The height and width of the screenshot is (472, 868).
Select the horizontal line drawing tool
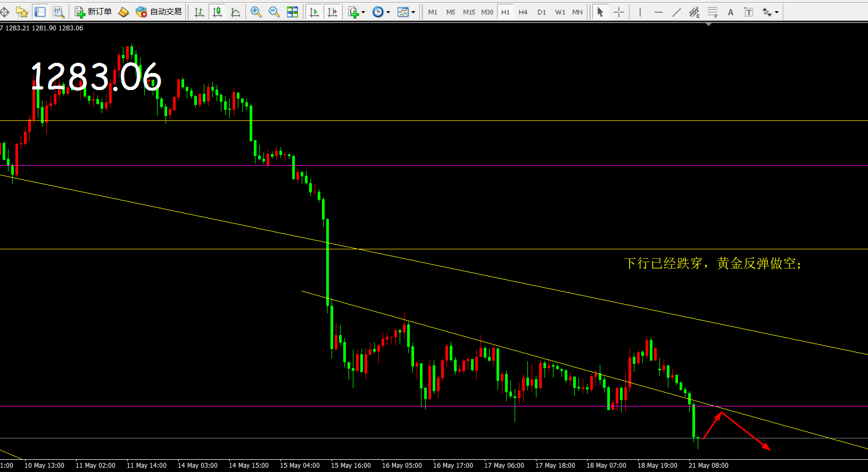658,12
